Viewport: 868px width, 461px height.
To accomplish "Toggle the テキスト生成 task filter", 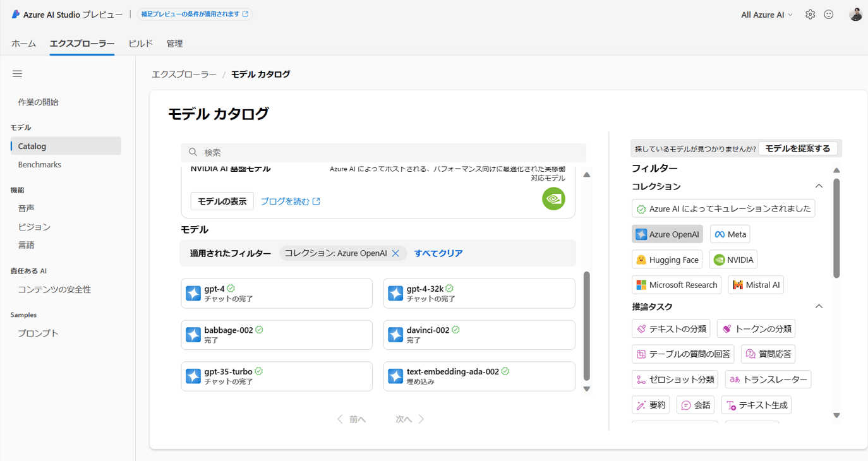I will pyautogui.click(x=756, y=405).
